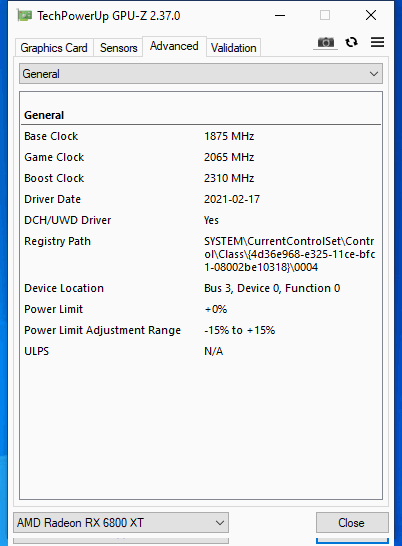
Task: Select the Power Limit Adjustment Range label
Action: pos(102,330)
